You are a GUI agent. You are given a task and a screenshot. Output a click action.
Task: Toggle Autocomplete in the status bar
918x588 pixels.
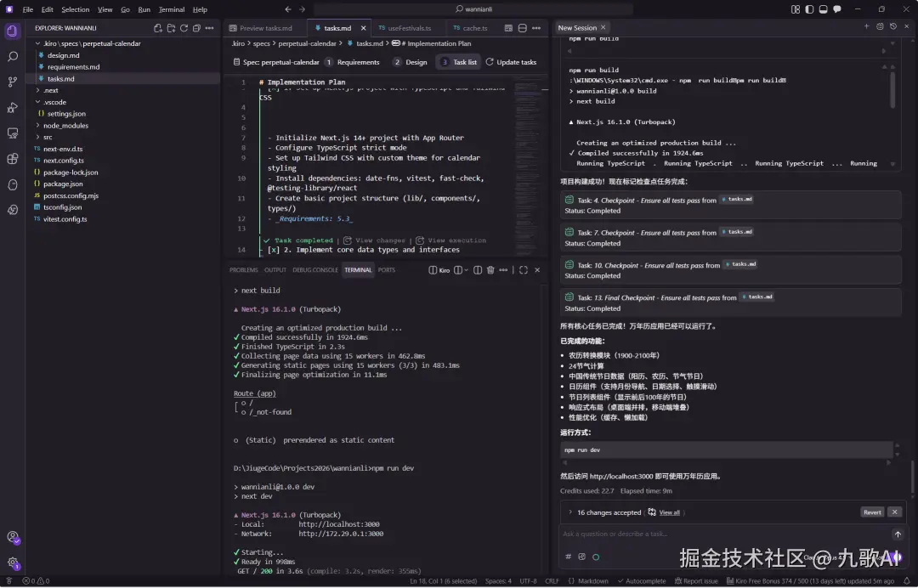642,581
